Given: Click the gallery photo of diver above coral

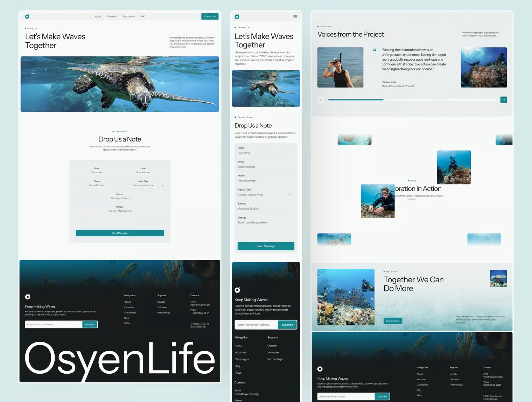Looking at the screenshot, I should (x=454, y=167).
